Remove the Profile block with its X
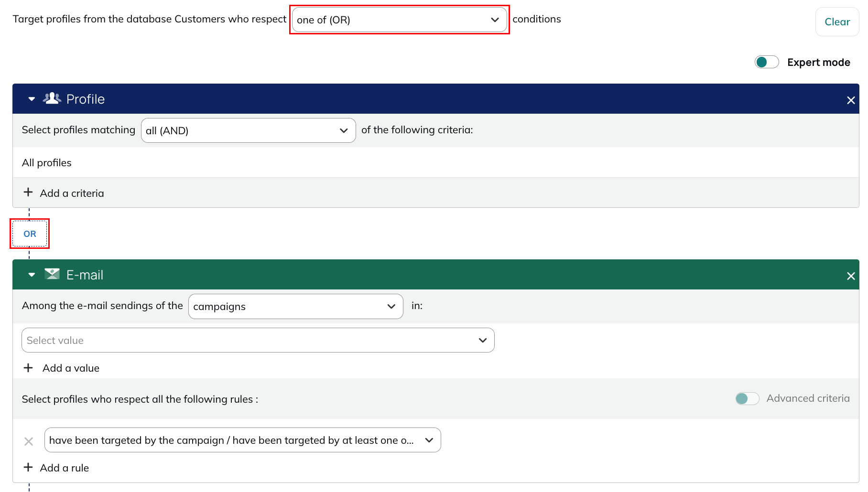868x492 pixels. [851, 100]
